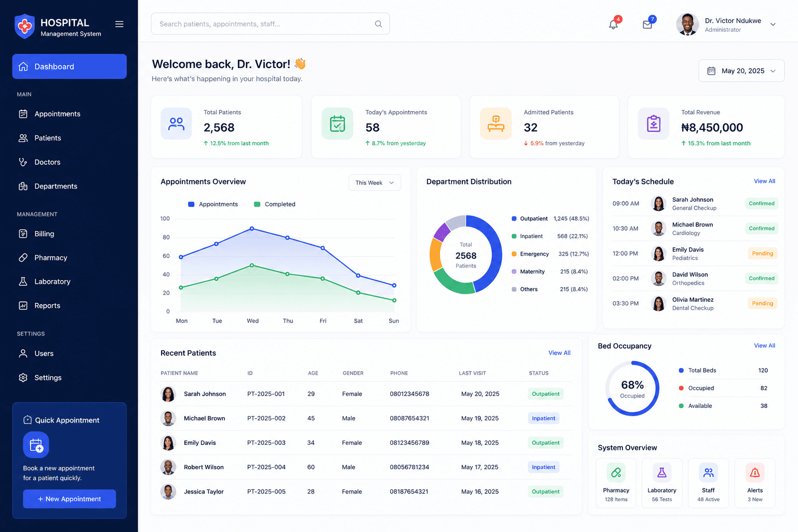Viewport: 798px width, 532px height.
Task: Toggle the Completed legend series
Action: 274,204
